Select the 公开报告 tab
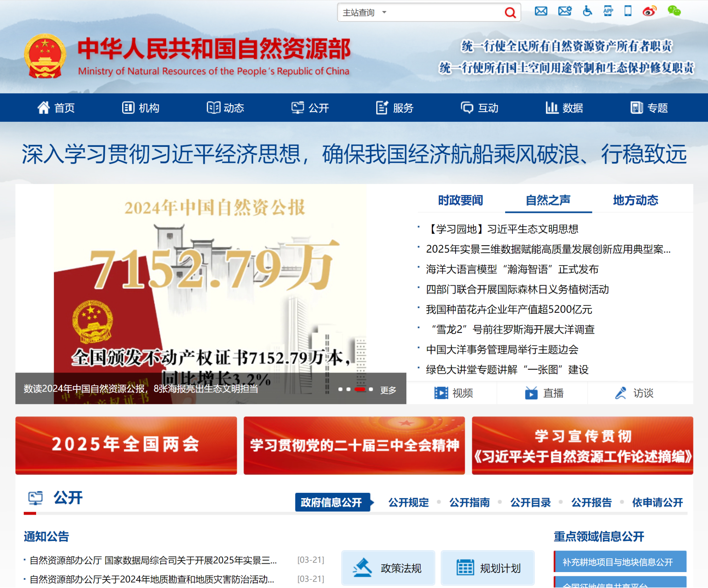Screen dimensions: 708x588 coord(592,502)
